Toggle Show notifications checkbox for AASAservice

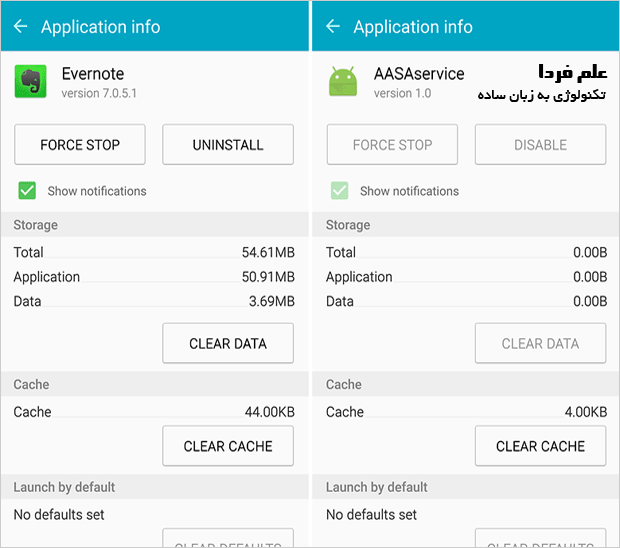339,190
